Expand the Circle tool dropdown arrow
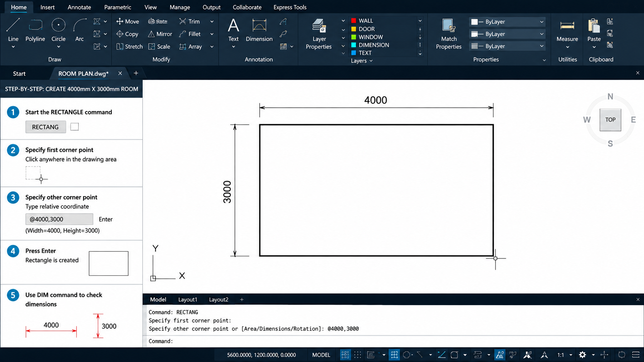This screenshot has width=644, height=362. coord(58,47)
